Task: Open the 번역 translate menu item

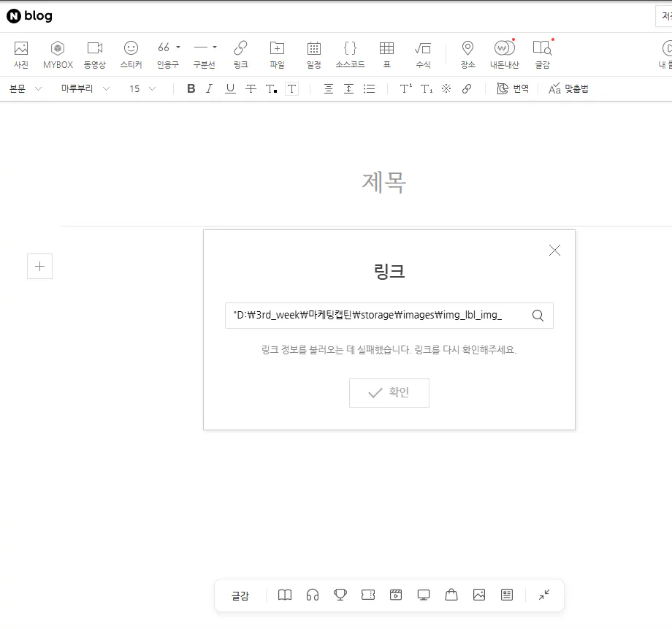Action: 512,89
